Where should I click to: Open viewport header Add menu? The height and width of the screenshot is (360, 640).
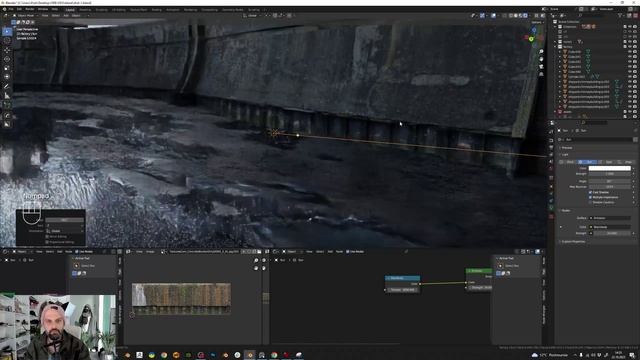[x=66, y=16]
